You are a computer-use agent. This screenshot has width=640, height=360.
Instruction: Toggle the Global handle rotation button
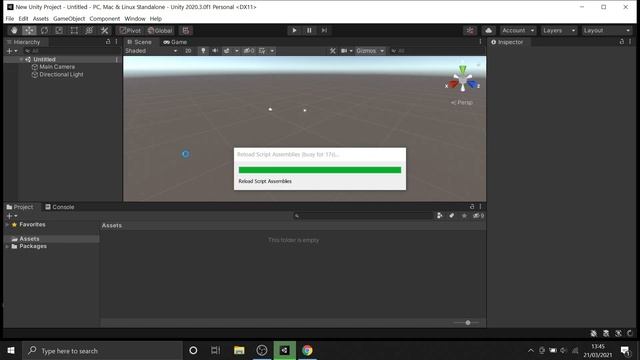tap(160, 31)
